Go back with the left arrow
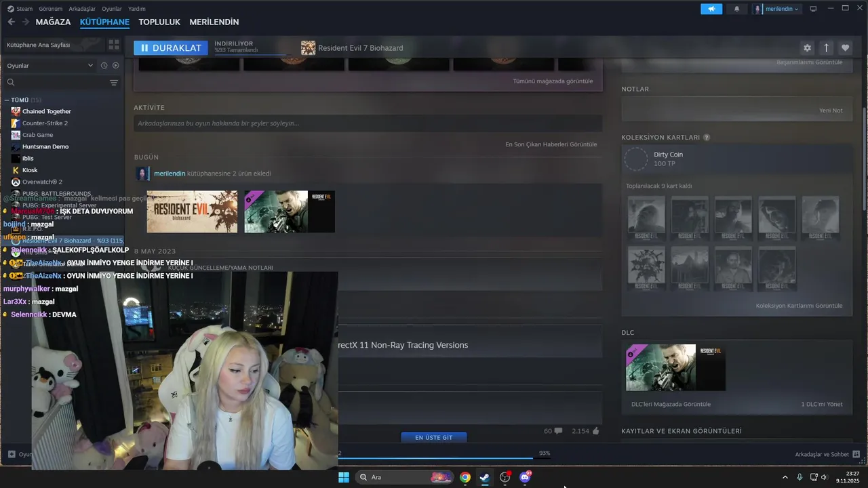The width and height of the screenshot is (868, 488). 11,22
